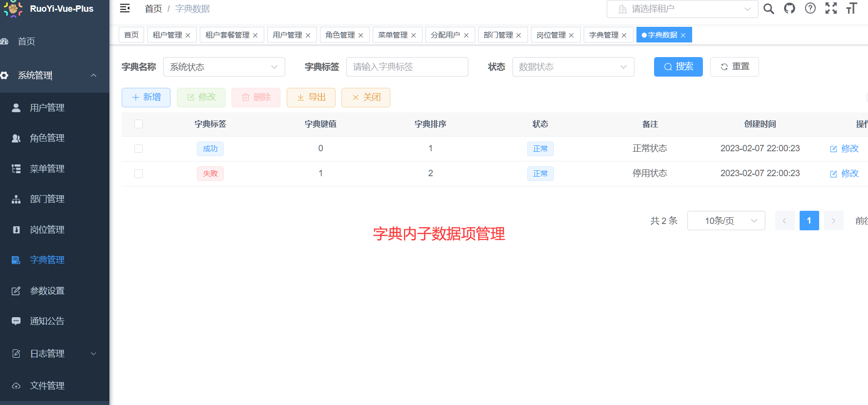Close the 用户管理 tab
The image size is (868, 405).
tap(308, 35)
